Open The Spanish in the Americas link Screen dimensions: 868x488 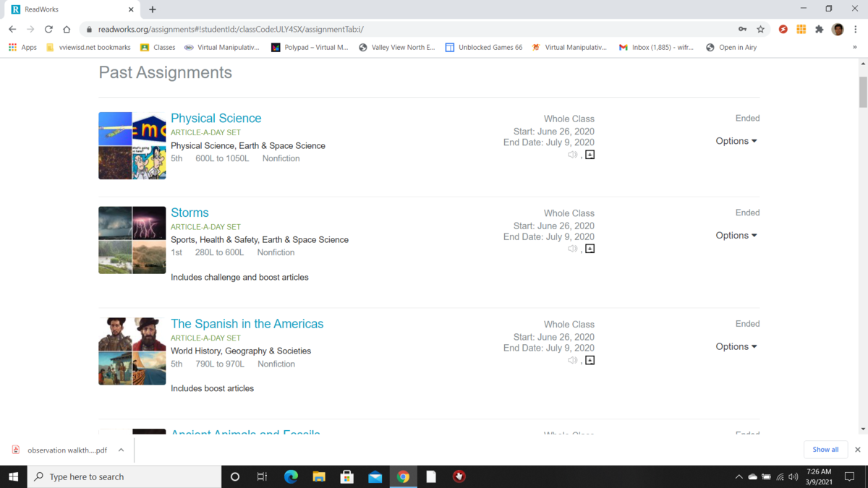pyautogui.click(x=247, y=324)
